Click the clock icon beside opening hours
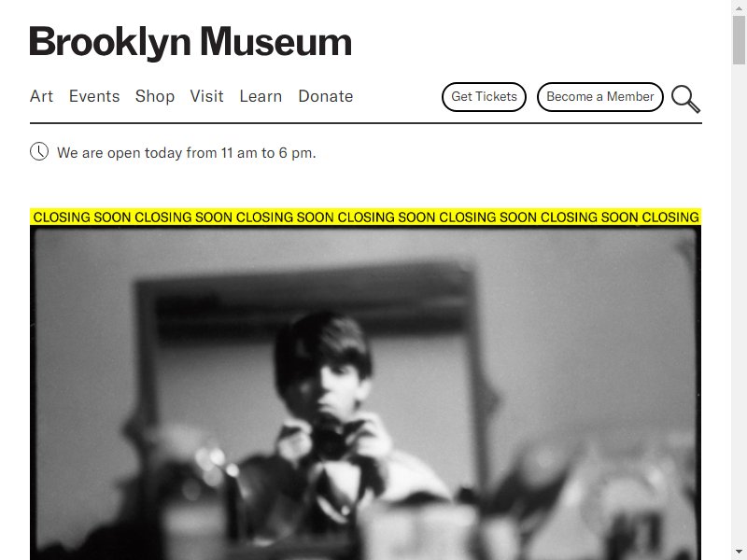Image resolution: width=747 pixels, height=560 pixels. tap(39, 151)
